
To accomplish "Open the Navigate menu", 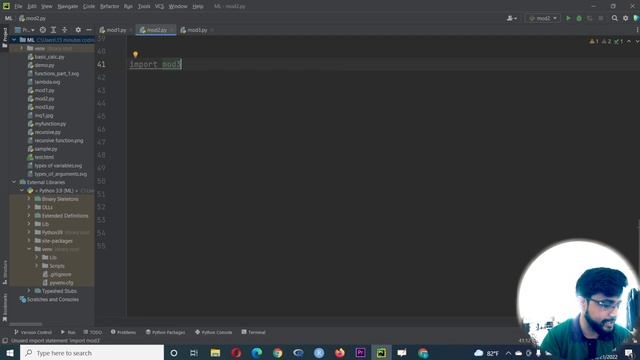I will (x=68, y=6).
